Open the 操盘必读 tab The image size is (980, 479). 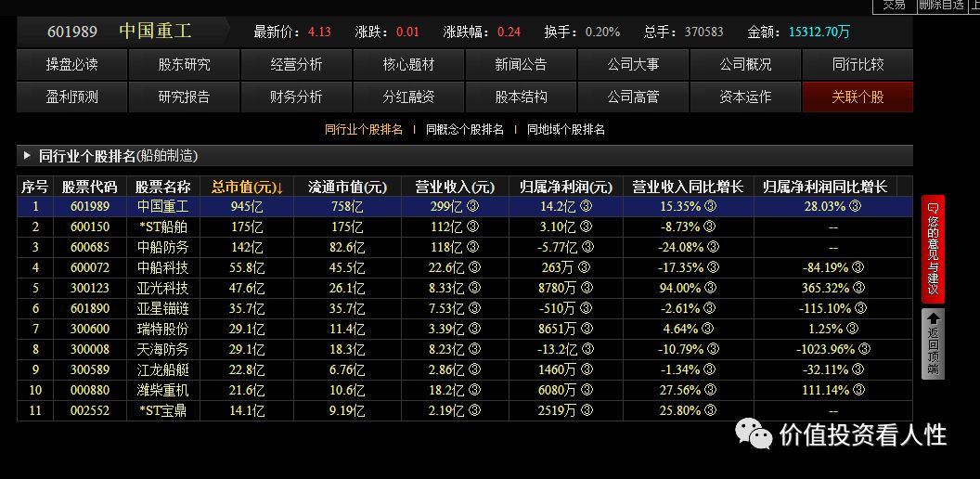(71, 64)
